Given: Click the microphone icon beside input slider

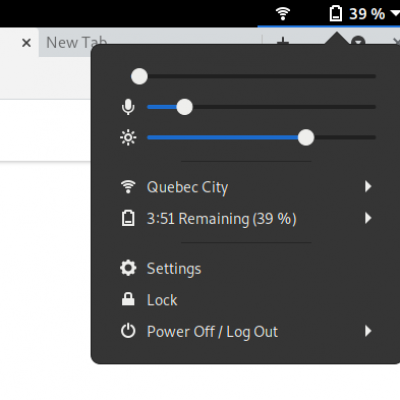Looking at the screenshot, I should pos(128,107).
